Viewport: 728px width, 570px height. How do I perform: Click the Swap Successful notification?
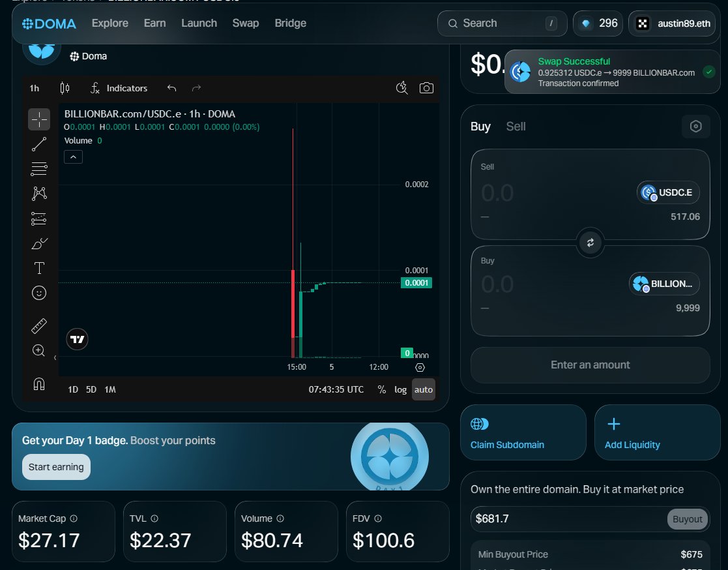point(612,72)
